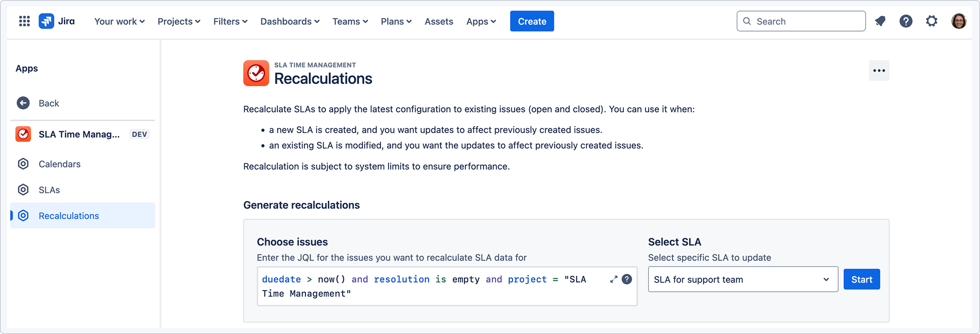
Task: Click the SLA Time Management sidebar app icon
Action: point(23,134)
